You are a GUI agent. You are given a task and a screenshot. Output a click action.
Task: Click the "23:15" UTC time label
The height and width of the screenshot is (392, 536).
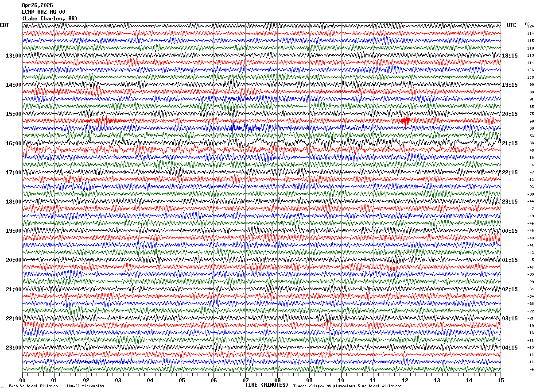[510, 202]
